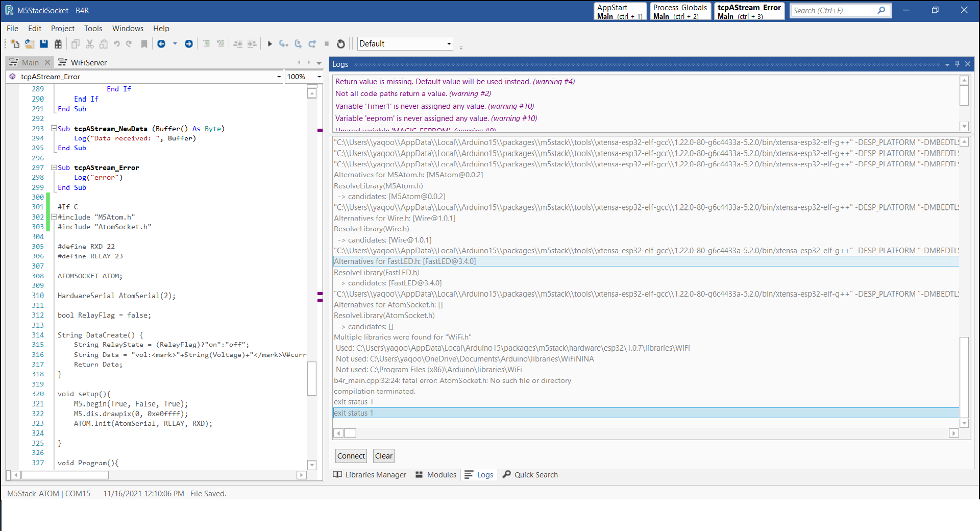
Task: Click the Navigate Backward arrow icon
Action: (161, 44)
